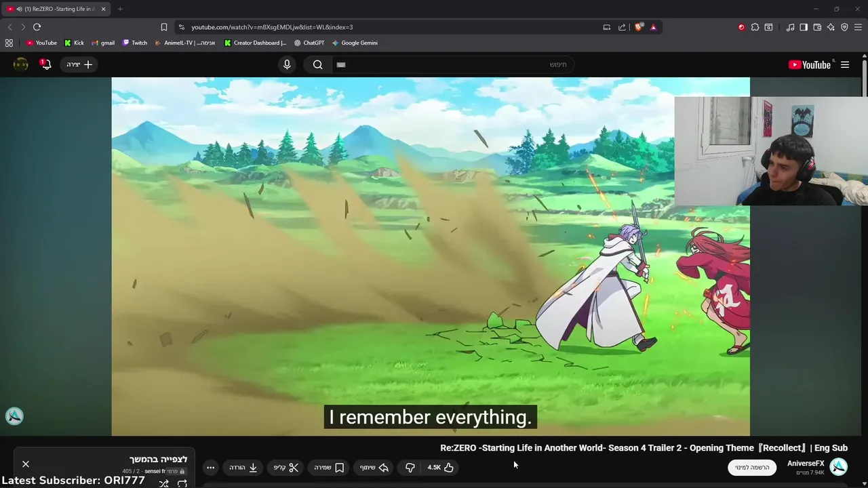
Task: Open the AnimeIL-TV bookmark
Action: coord(184,43)
